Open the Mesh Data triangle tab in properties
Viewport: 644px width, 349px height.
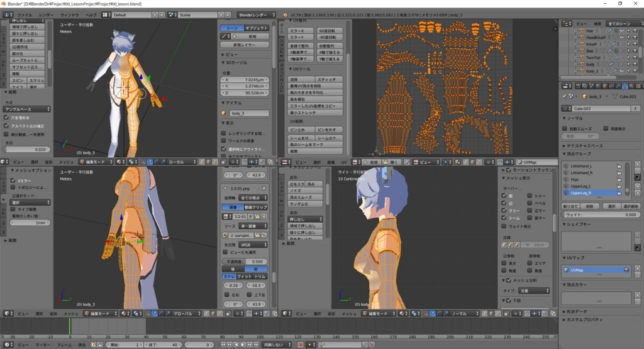(x=625, y=86)
